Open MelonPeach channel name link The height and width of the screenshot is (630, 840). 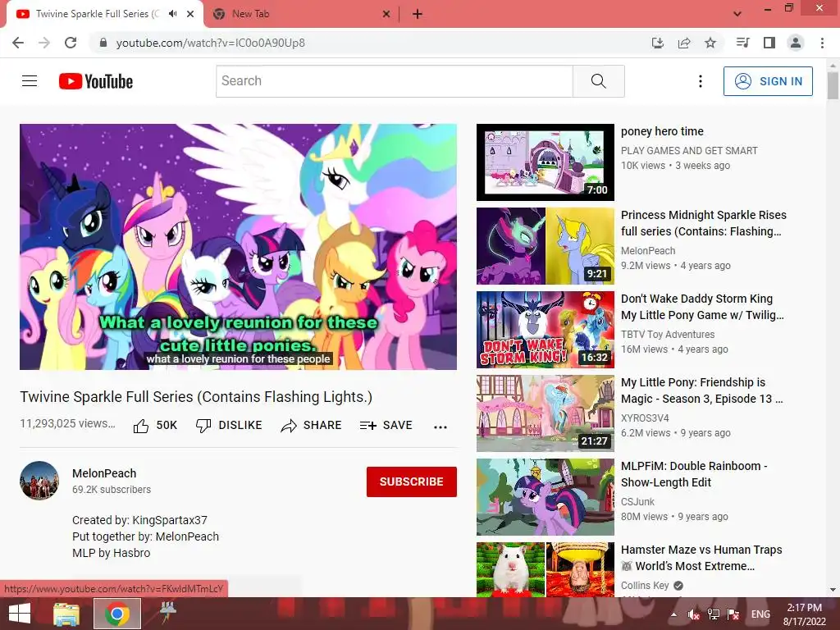click(x=104, y=473)
